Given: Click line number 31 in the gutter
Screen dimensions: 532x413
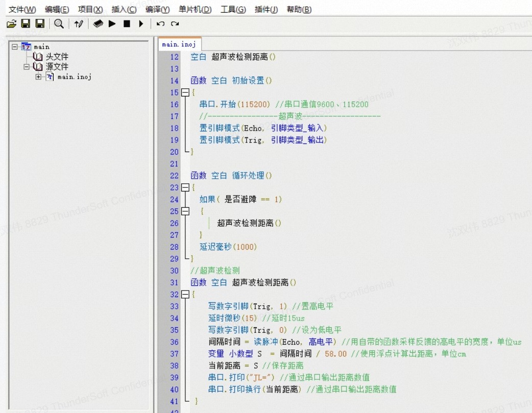Looking at the screenshot, I should point(175,283).
